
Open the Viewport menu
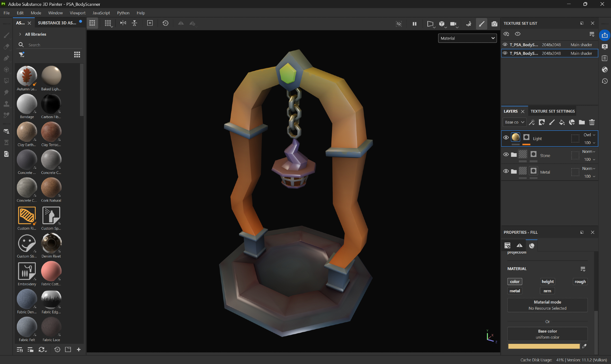click(x=77, y=13)
